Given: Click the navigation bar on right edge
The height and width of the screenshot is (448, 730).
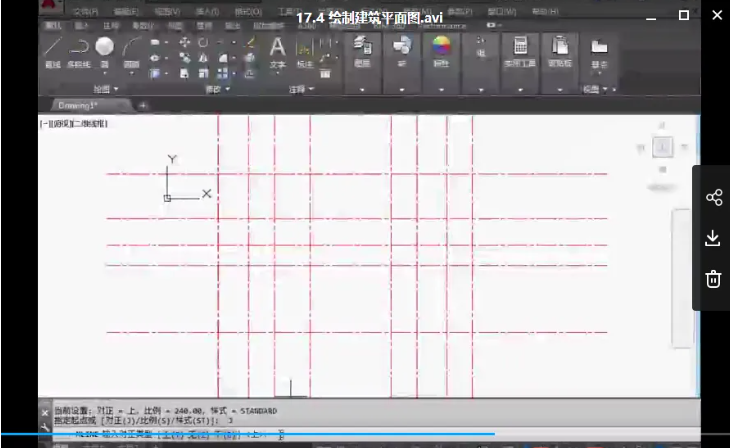Looking at the screenshot, I should coord(682,278).
